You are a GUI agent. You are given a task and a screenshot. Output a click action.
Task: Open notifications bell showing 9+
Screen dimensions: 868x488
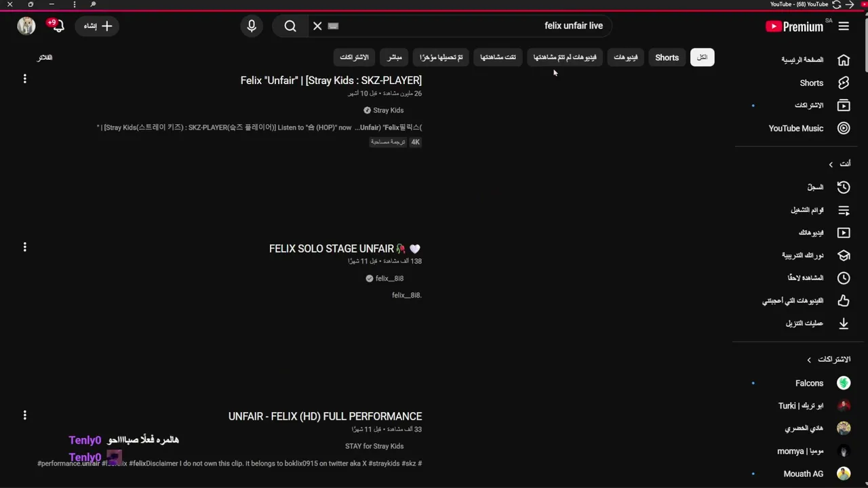[57, 26]
